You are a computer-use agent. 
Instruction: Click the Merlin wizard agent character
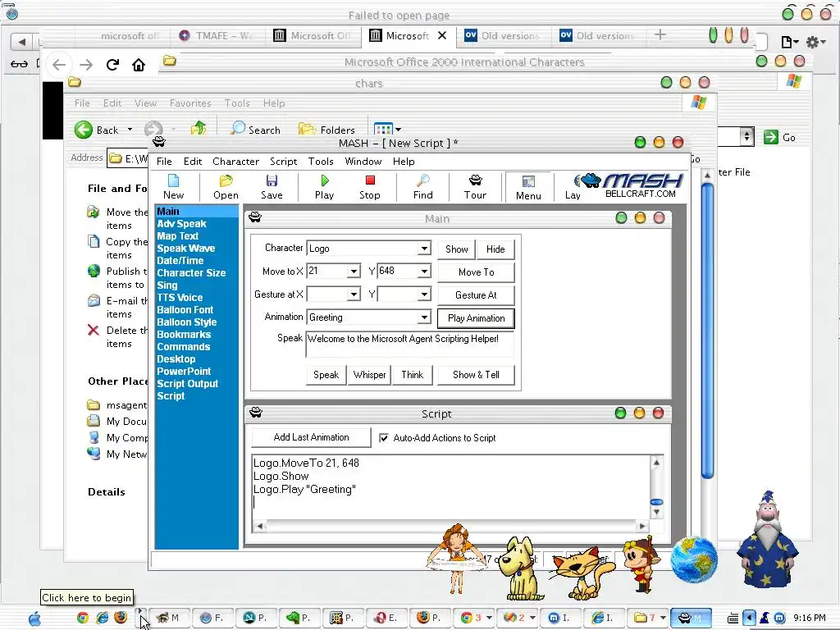coord(767,539)
